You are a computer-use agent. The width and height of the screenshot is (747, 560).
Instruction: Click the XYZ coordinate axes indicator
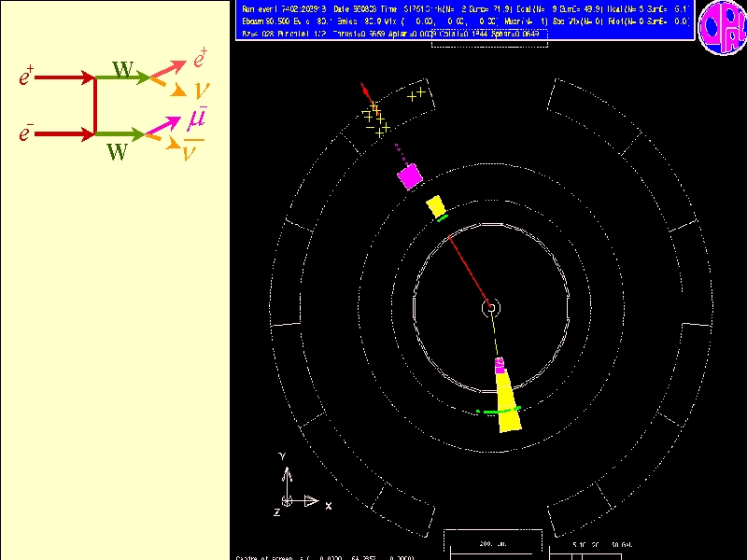[301, 485]
